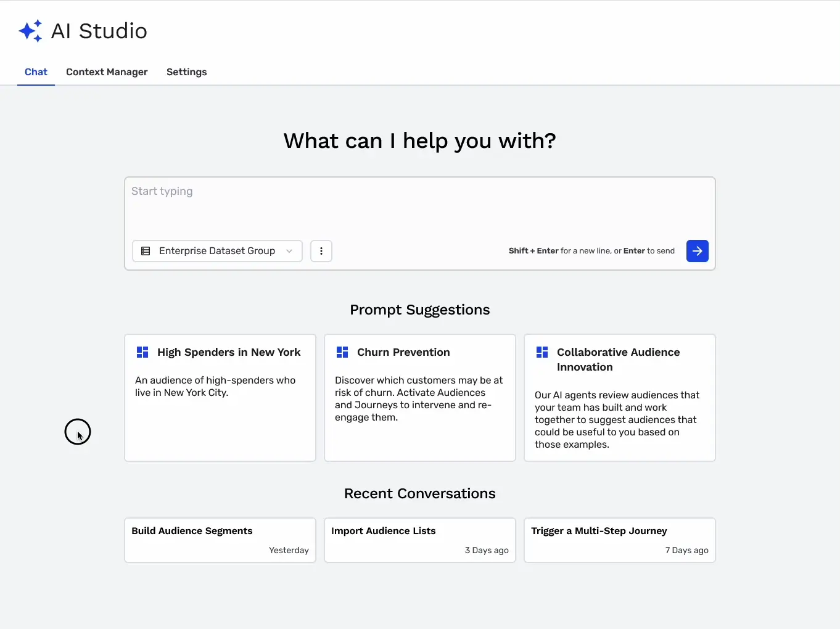Choose the Churn Prevention suggestion

click(419, 397)
